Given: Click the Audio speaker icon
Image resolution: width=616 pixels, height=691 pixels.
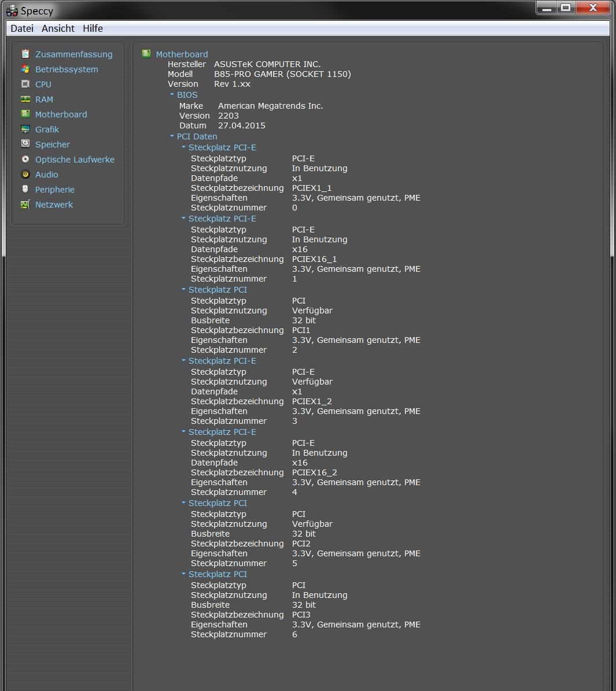Looking at the screenshot, I should 25,174.
